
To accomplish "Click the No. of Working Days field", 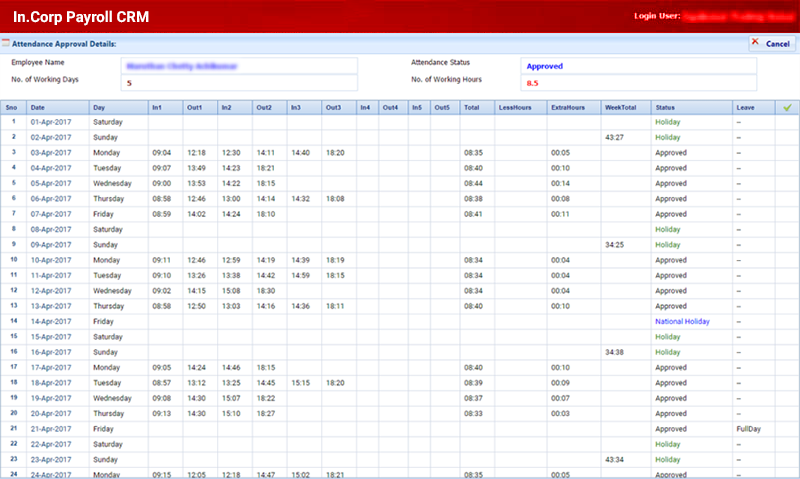I will click(239, 83).
